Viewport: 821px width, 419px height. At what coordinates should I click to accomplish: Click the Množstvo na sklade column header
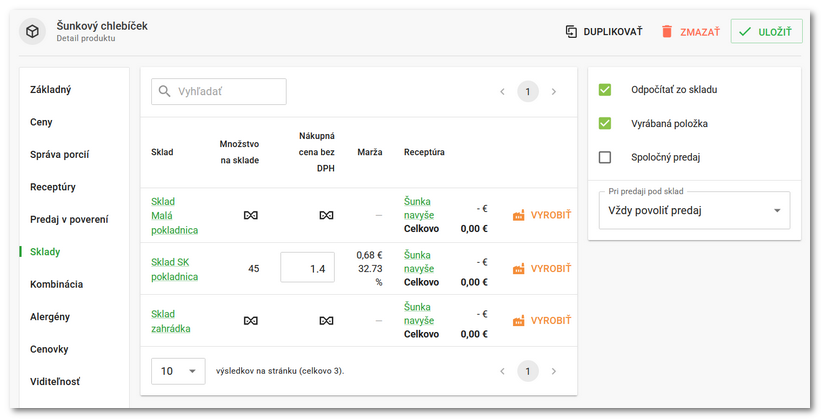[239, 152]
